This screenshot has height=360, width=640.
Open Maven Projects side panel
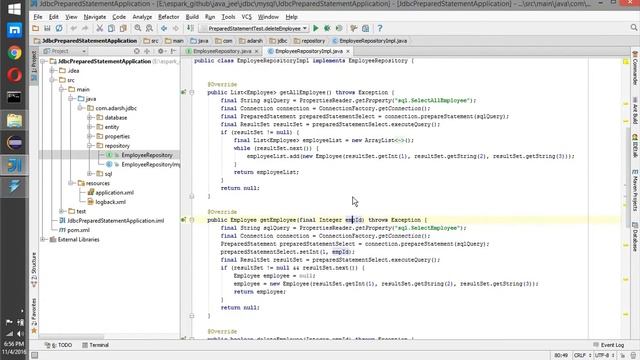point(635,190)
